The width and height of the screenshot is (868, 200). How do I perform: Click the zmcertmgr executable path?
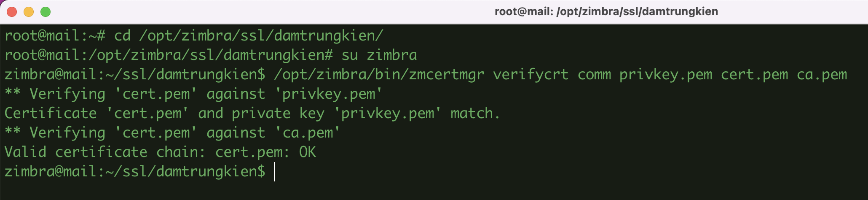point(379,75)
